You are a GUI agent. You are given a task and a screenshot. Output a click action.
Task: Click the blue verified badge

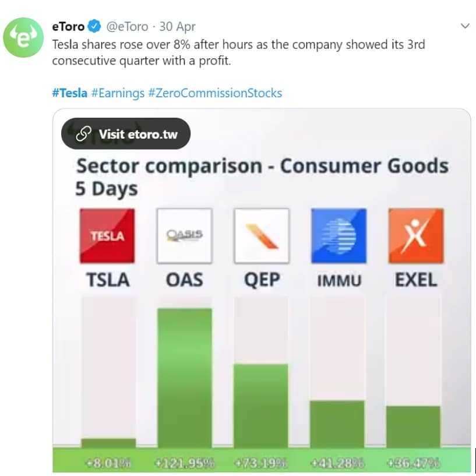pyautogui.click(x=94, y=26)
